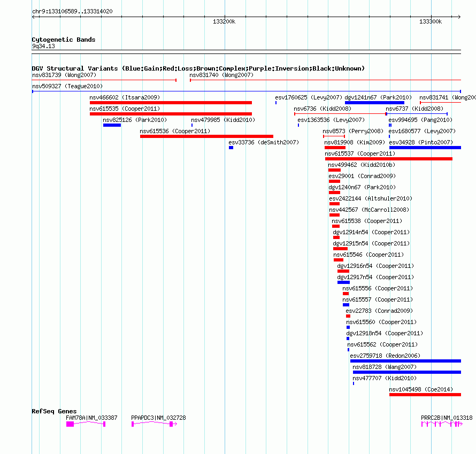Select the nsv615538 (Cooper2011) label
This screenshot has height=454, width=476.
pyautogui.click(x=367, y=221)
